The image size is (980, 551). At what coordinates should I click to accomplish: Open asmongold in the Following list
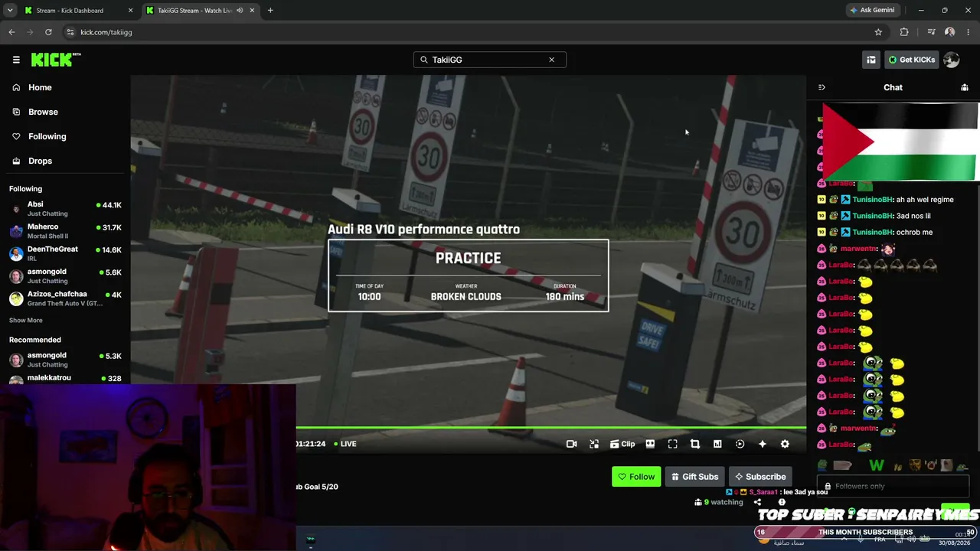coord(65,275)
